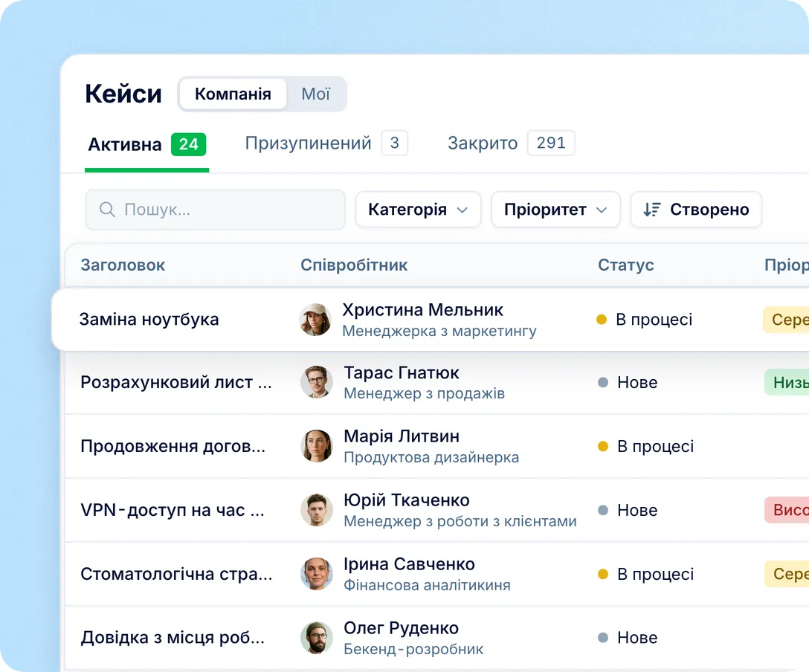
Task: Open case Продовження догов...
Action: point(173,446)
